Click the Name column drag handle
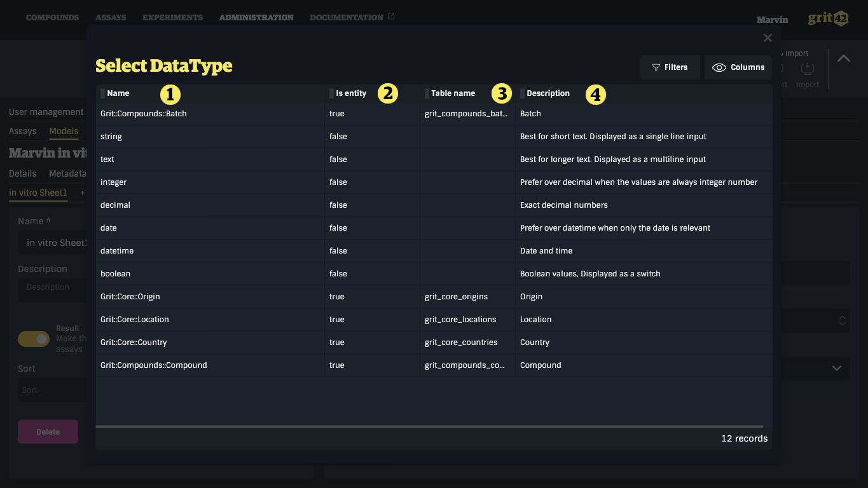Screen dimensions: 868x488 (102, 93)
